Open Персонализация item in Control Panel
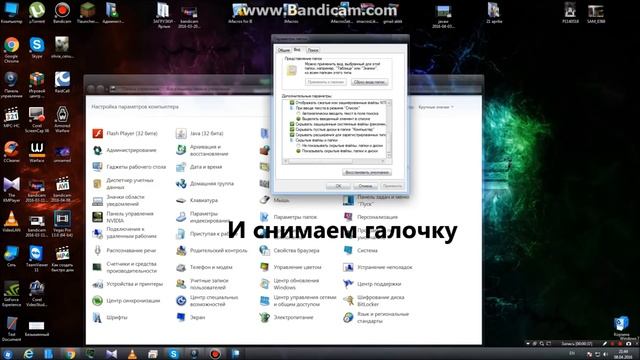 (x=371, y=217)
